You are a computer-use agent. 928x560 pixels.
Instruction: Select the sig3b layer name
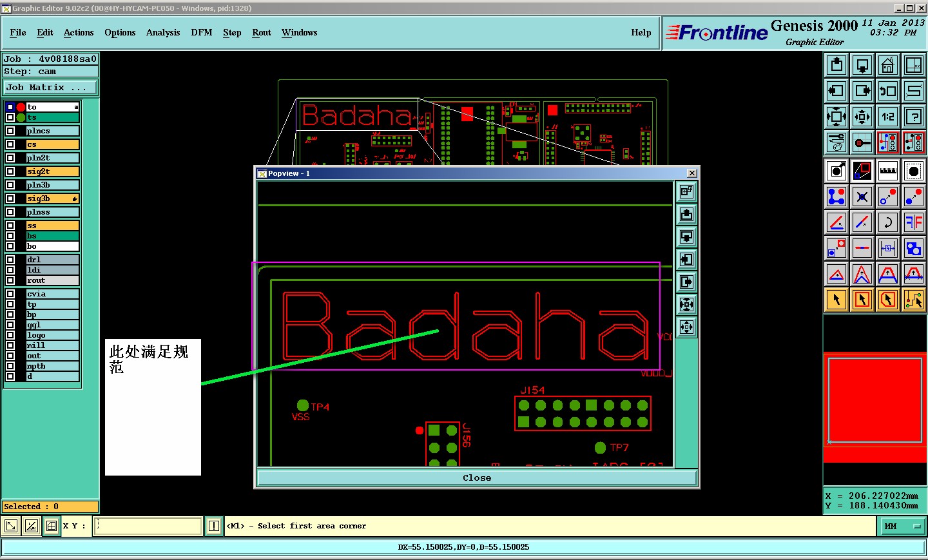pyautogui.click(x=53, y=198)
